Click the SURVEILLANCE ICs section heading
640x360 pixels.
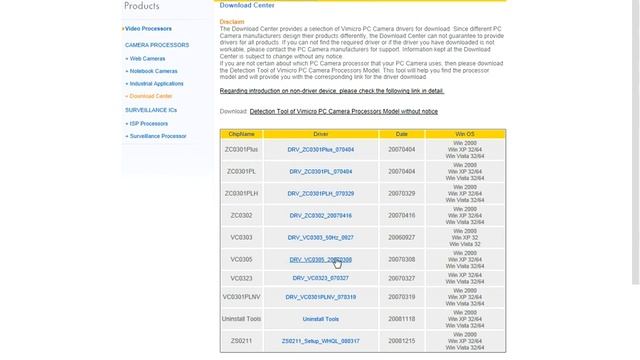pyautogui.click(x=151, y=110)
